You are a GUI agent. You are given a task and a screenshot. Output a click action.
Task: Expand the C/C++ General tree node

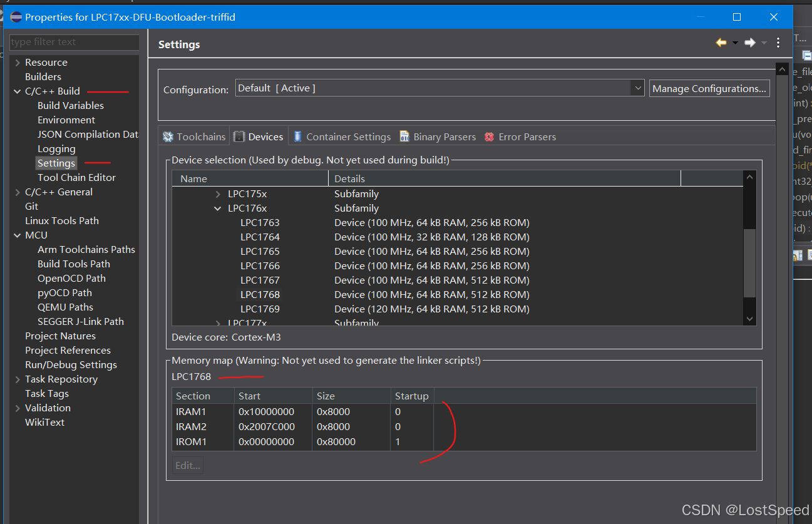(18, 192)
